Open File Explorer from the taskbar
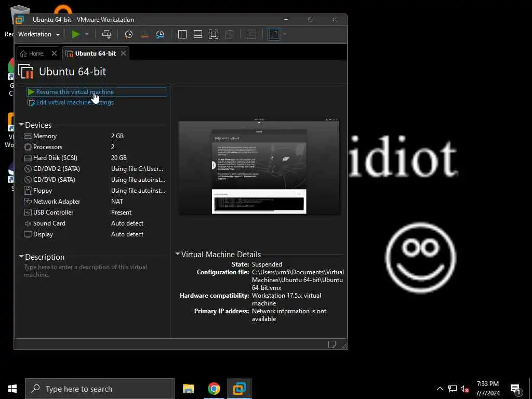The image size is (532, 399). [x=188, y=389]
